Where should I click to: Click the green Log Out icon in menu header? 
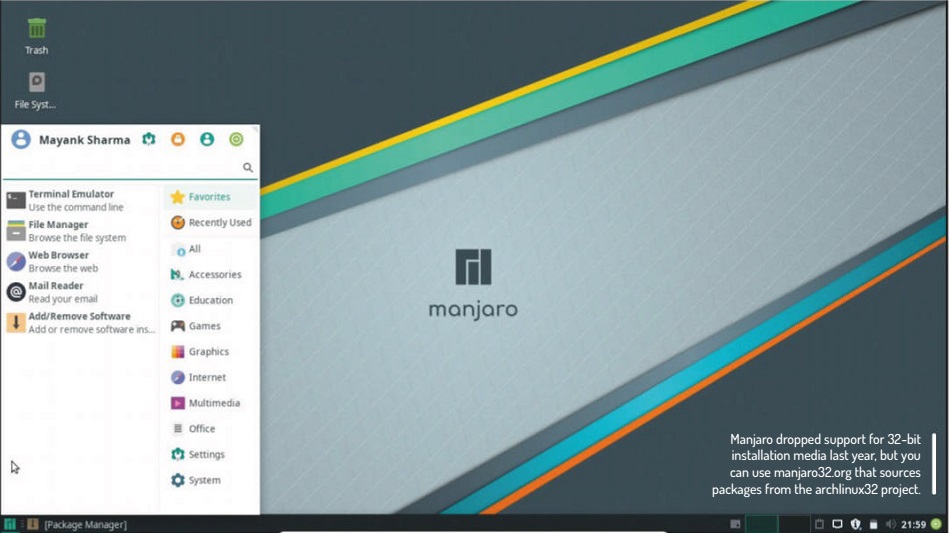(236, 139)
